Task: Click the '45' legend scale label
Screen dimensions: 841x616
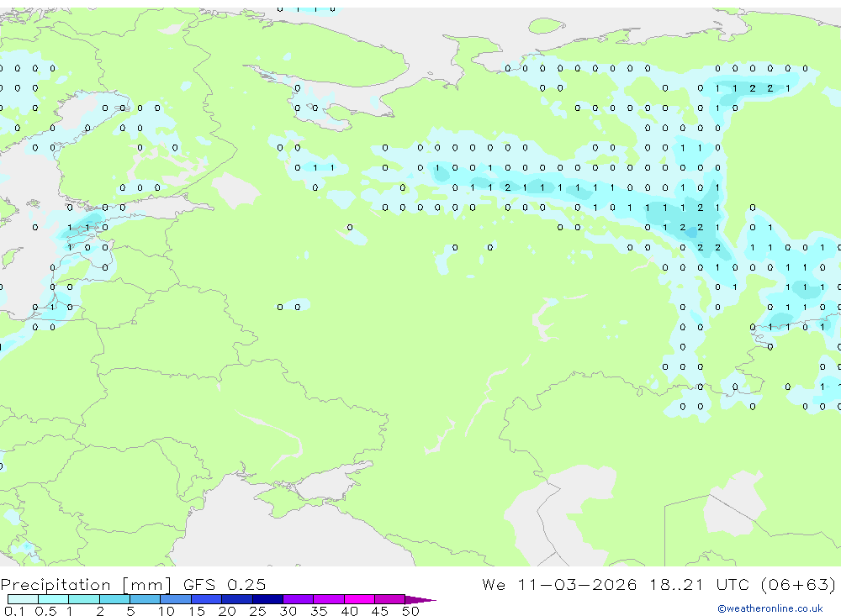Action: point(380,611)
